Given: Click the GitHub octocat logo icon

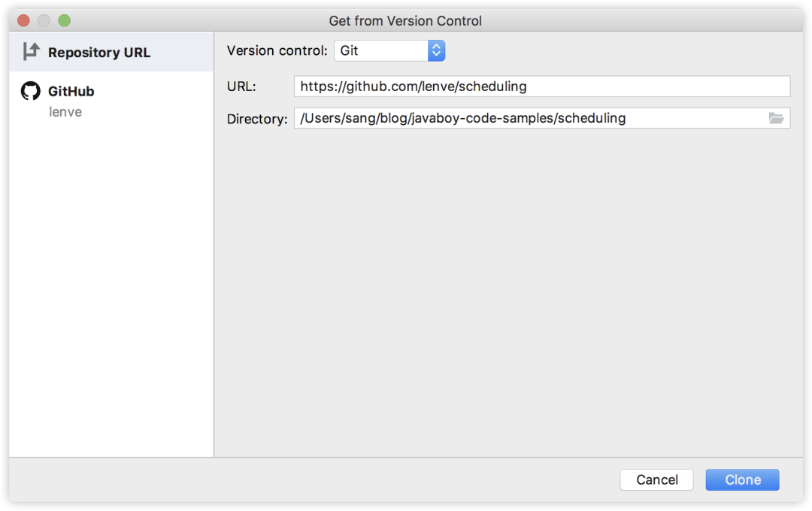Looking at the screenshot, I should point(31,91).
